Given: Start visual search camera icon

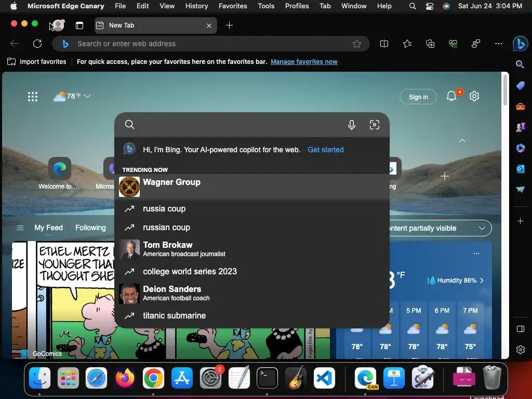Looking at the screenshot, I should pos(374,125).
